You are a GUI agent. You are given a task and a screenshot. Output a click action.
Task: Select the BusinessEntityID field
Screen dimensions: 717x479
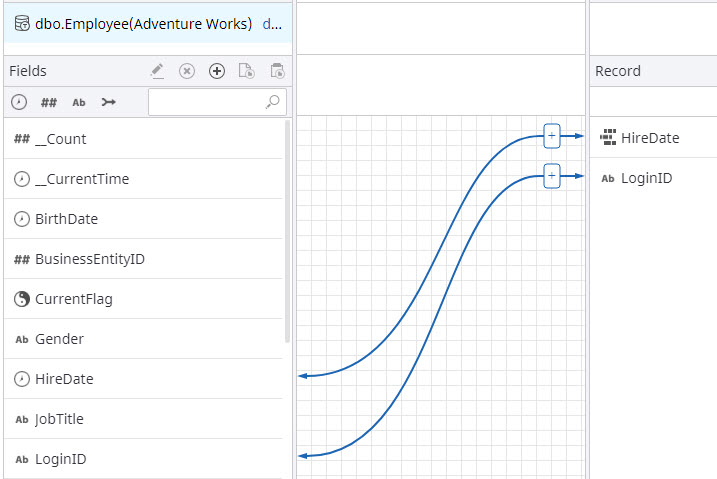(90, 259)
